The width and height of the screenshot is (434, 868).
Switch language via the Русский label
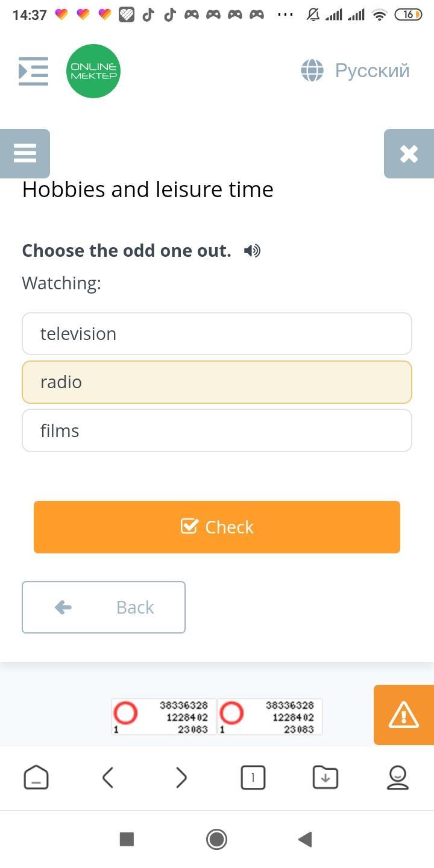(x=372, y=71)
